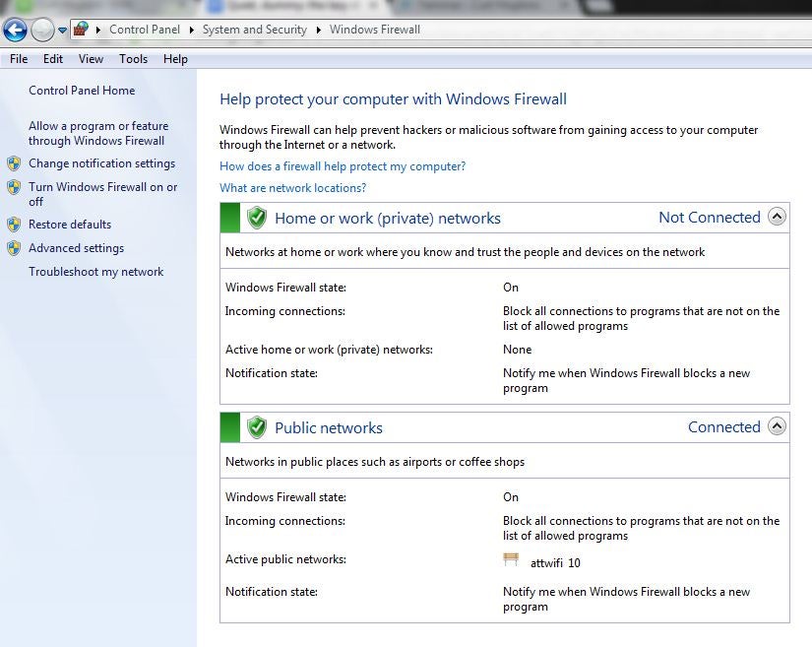Viewport: 812px width, 647px height.
Task: Open the Edit menu
Action: tap(53, 59)
